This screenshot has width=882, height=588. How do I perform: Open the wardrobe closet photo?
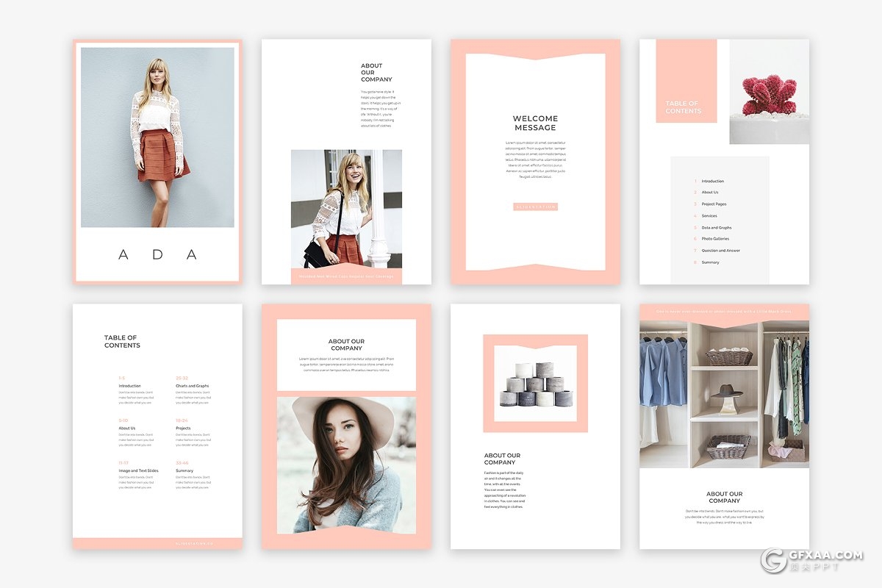(724, 393)
